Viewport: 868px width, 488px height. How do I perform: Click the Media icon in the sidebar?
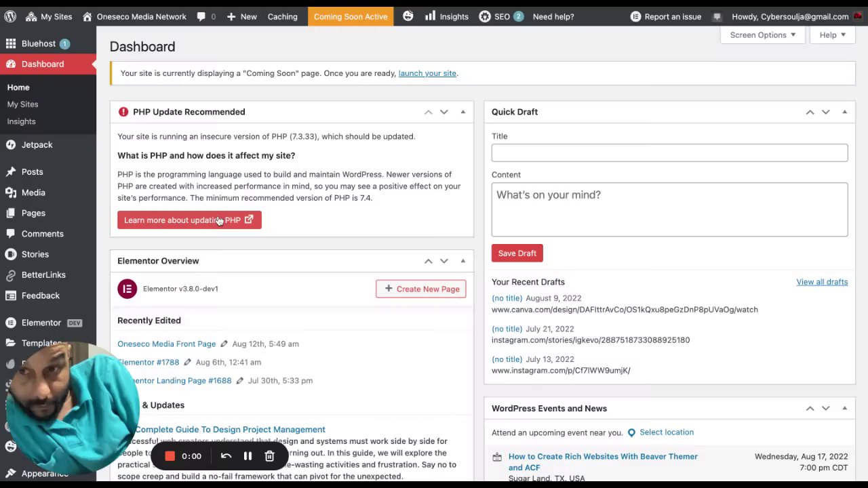pyautogui.click(x=11, y=192)
